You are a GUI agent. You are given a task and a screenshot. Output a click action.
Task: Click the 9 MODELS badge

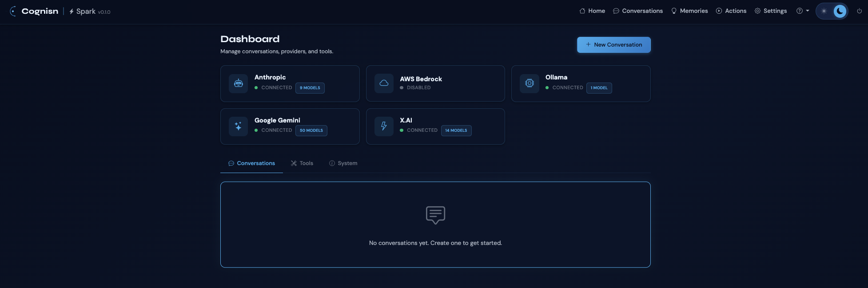pos(310,88)
